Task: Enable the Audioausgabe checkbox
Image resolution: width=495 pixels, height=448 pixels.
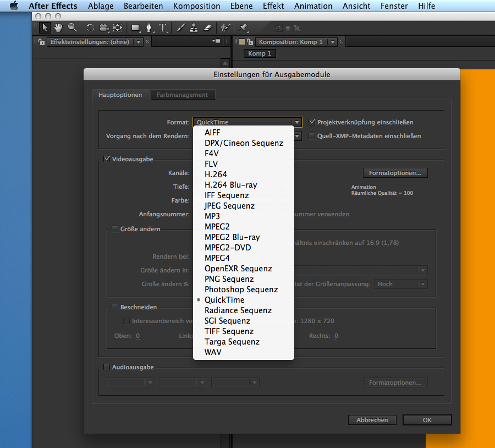Action: coord(107,367)
